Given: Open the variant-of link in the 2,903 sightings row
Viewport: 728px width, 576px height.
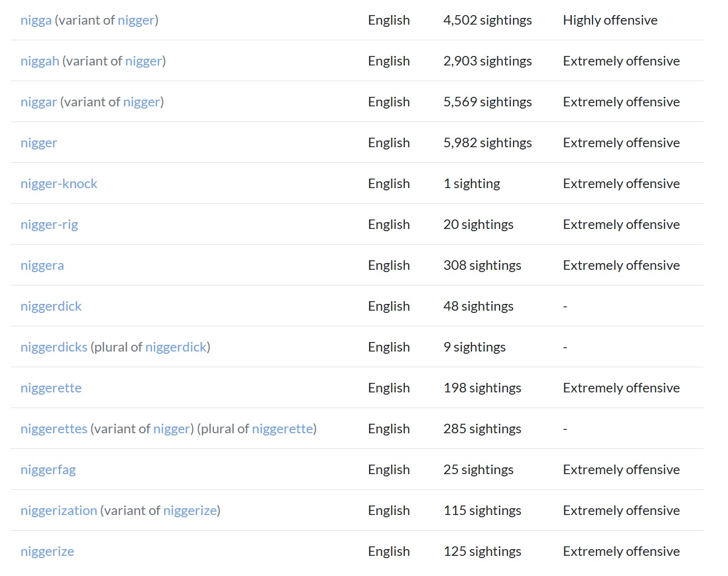Looking at the screenshot, I should click(143, 62).
